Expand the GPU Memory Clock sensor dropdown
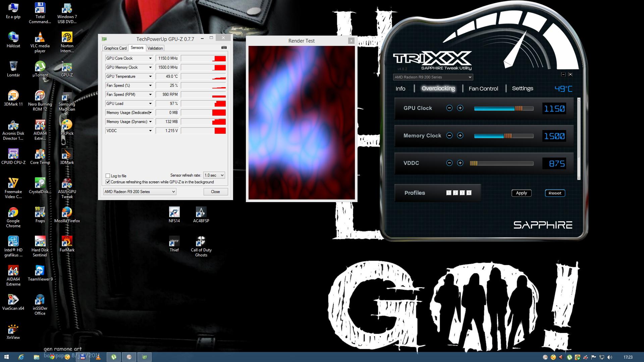Viewport: 644px width, 362px height. pos(150,67)
